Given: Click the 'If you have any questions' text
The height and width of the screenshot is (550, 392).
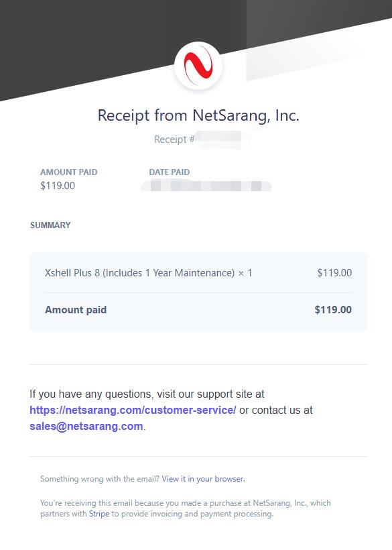Looking at the screenshot, I should pyautogui.click(x=147, y=394).
